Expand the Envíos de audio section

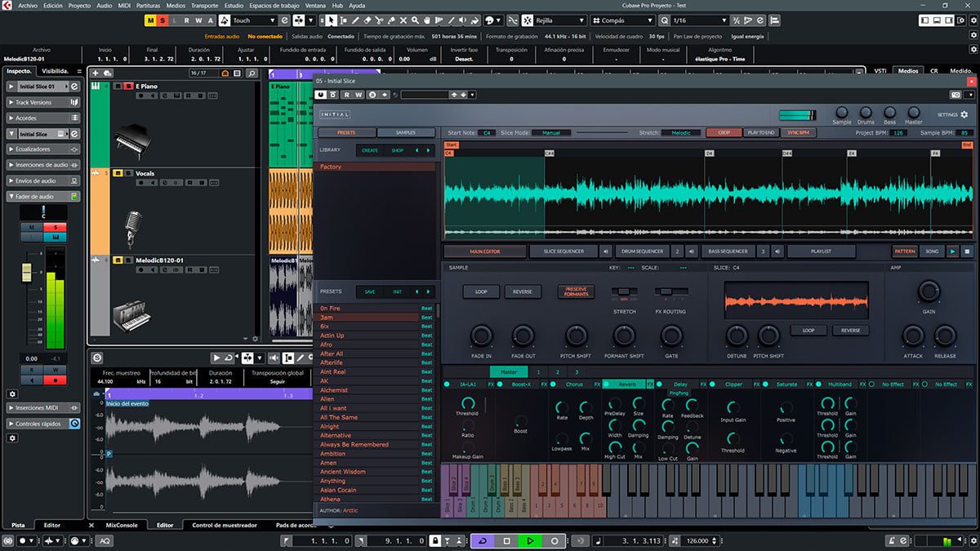coord(43,180)
